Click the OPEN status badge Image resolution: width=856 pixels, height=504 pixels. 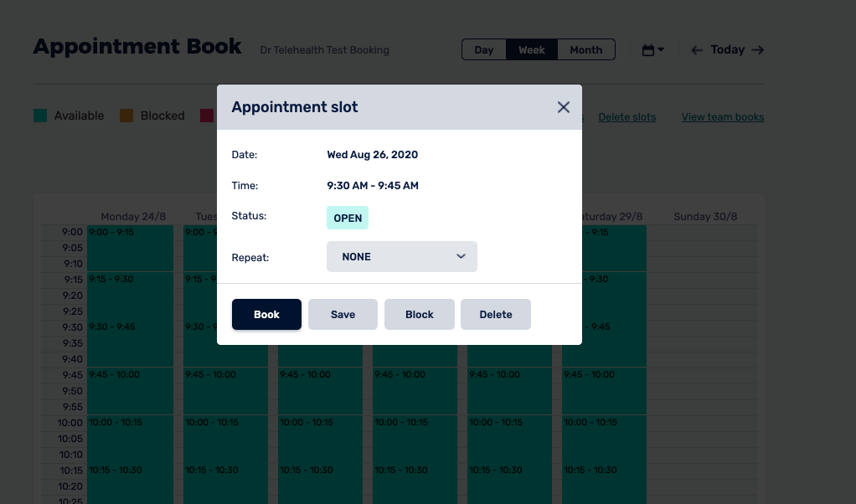point(348,218)
